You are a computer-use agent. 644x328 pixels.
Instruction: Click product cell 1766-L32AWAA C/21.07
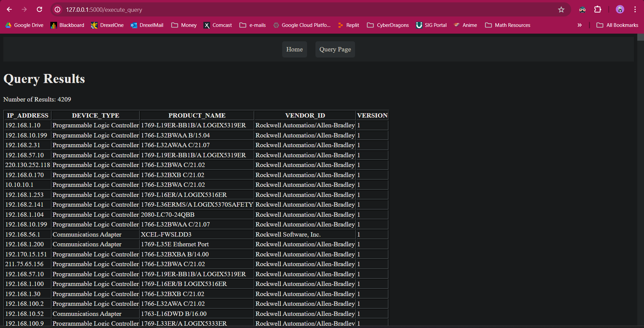pos(197,145)
